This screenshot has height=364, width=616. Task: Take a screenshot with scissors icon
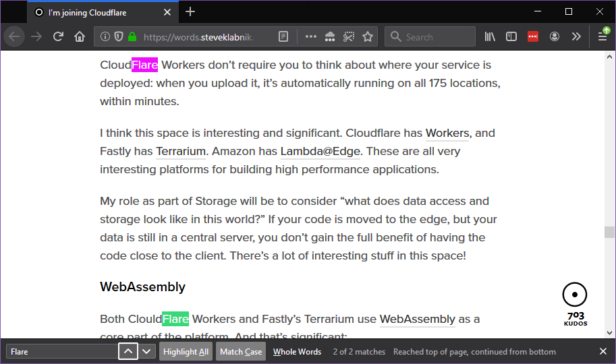click(348, 37)
